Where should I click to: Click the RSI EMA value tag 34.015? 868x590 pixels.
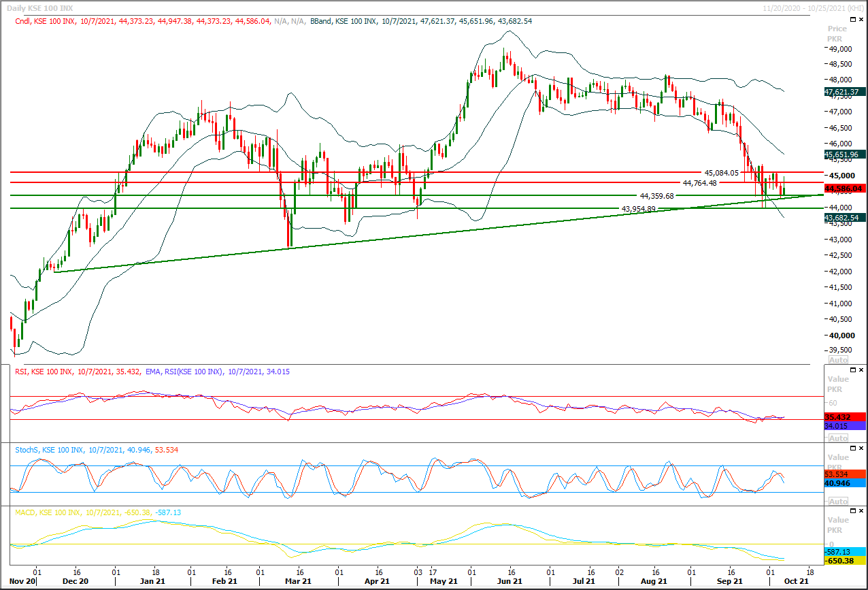(845, 425)
